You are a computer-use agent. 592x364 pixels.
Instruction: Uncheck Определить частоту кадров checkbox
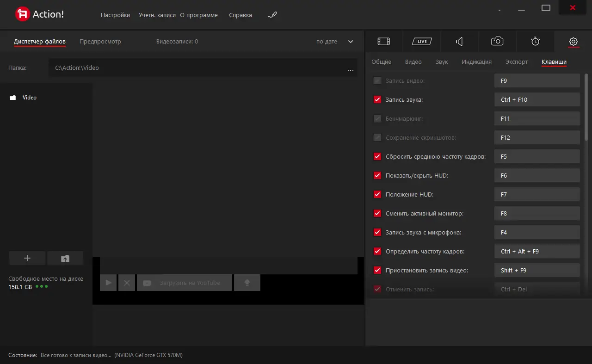tap(377, 251)
